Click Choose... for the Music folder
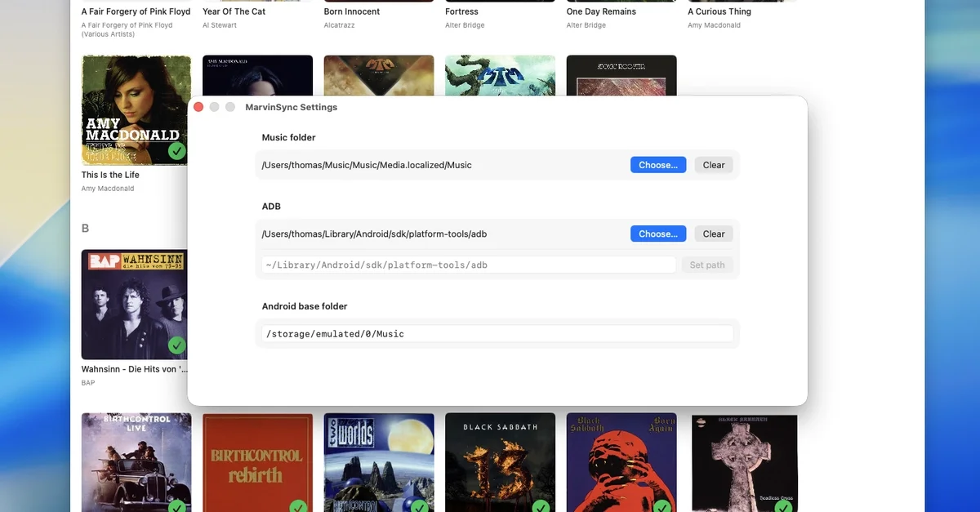980x512 pixels. click(657, 165)
